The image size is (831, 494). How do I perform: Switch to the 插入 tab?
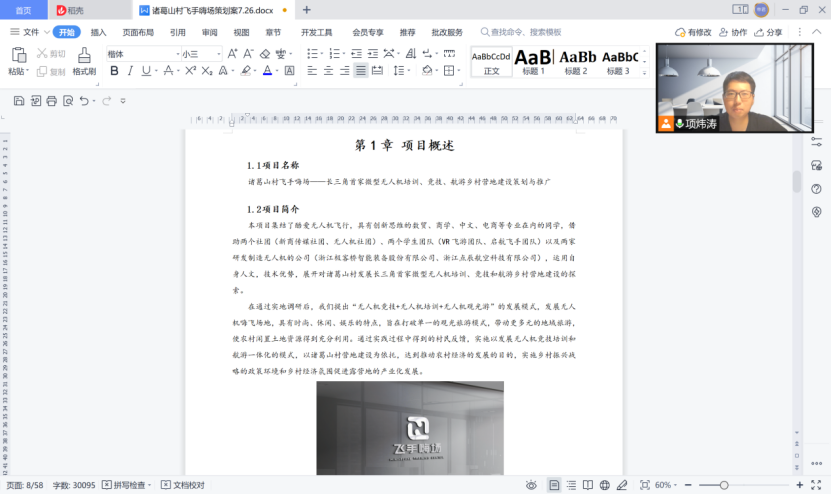[x=98, y=32]
